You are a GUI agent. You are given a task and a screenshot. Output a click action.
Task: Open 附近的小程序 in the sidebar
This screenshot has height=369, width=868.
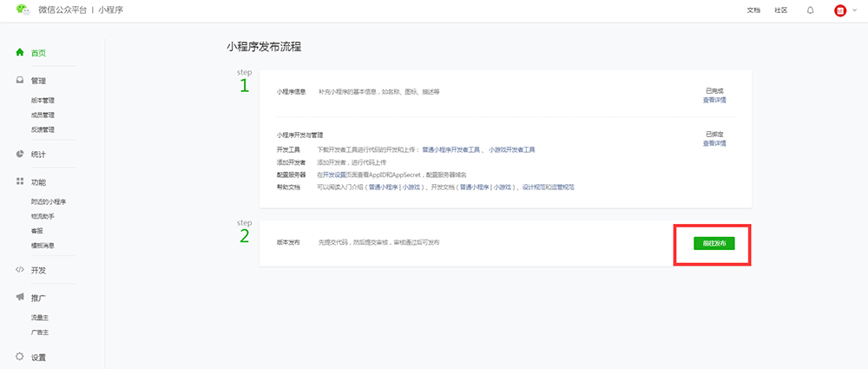click(49, 201)
